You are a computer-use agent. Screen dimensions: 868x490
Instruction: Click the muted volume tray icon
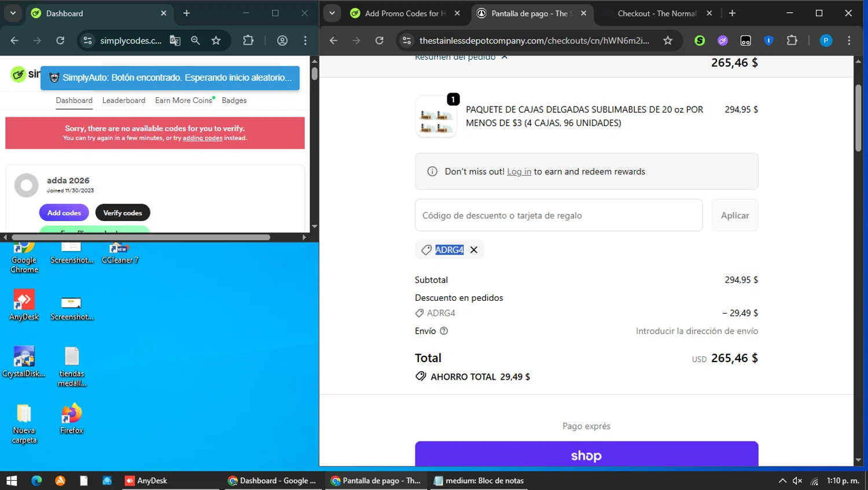(797, 481)
